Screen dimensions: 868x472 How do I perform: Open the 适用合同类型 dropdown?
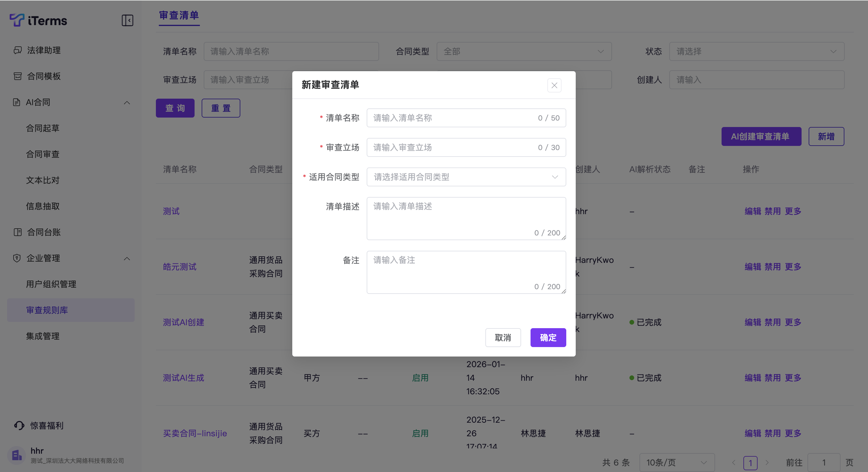click(466, 177)
